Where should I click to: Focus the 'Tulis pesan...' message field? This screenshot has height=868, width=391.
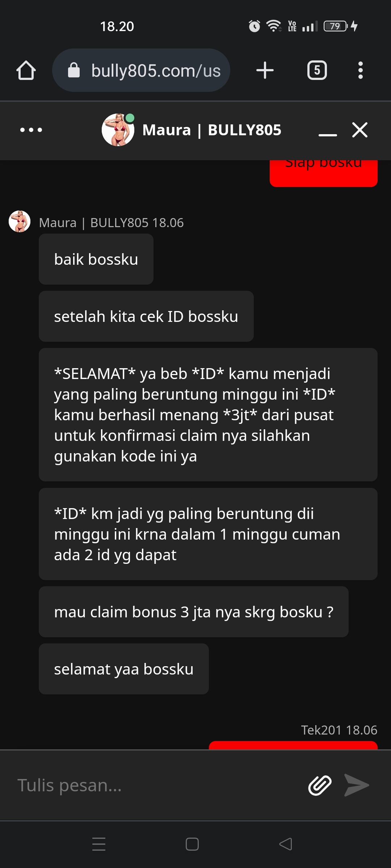coord(156,785)
